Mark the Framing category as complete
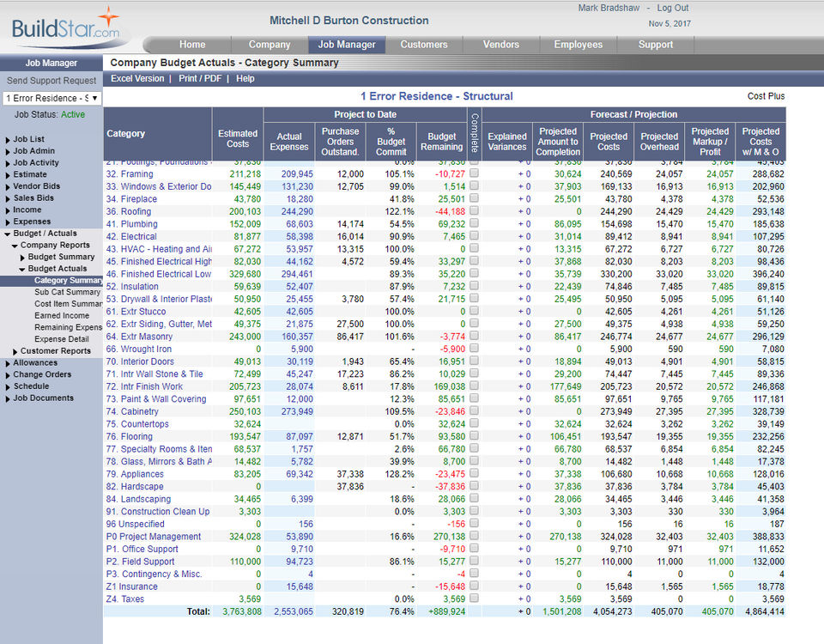The height and width of the screenshot is (644, 824). [x=475, y=173]
